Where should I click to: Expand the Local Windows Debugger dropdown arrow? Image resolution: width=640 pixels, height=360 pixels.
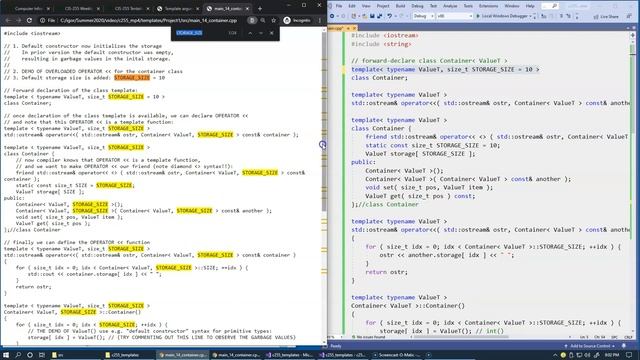click(531, 16)
